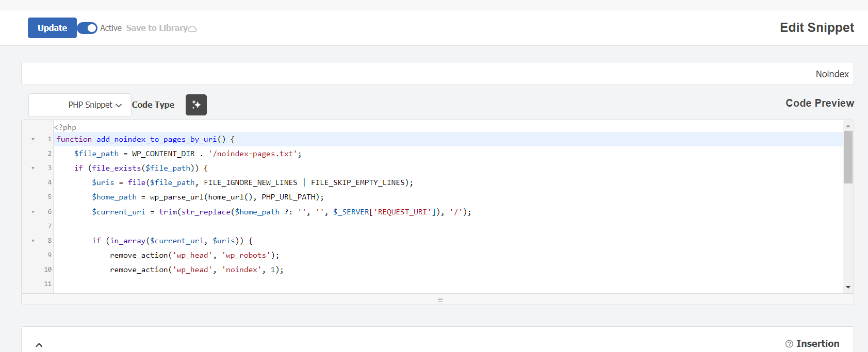This screenshot has height=352, width=868.
Task: Fold the code at line 6 arrow
Action: click(33, 212)
